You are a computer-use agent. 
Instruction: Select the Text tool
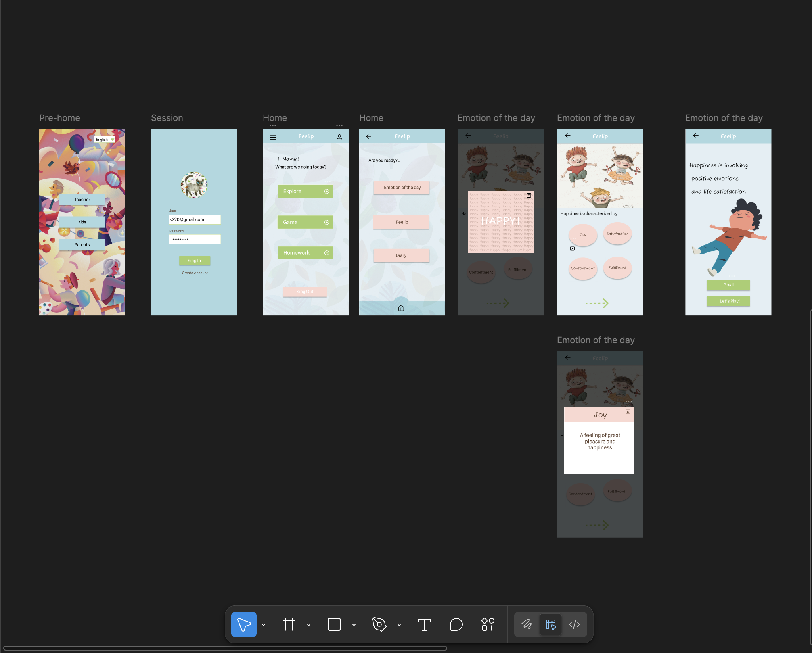click(x=425, y=624)
